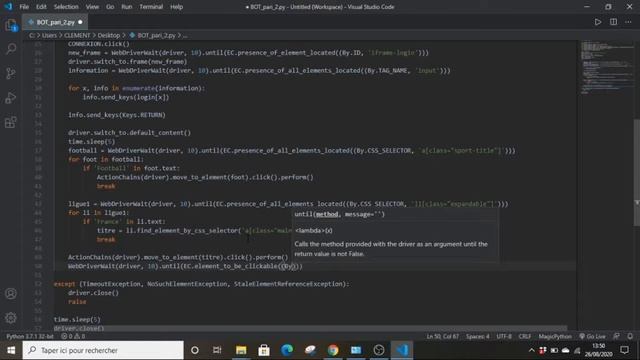This screenshot has height=360, width=640.
Task: Select the BOT_pari_2.py editor tab
Action: [55, 22]
